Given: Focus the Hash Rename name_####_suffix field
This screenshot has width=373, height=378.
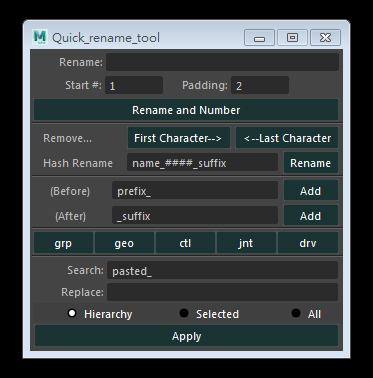Looking at the screenshot, I should point(202,163).
